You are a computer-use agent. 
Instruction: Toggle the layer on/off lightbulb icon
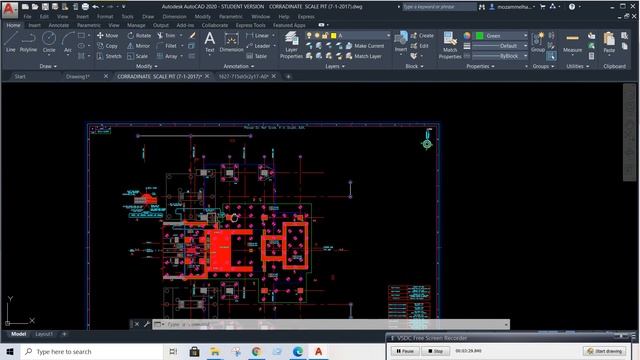tap(309, 36)
